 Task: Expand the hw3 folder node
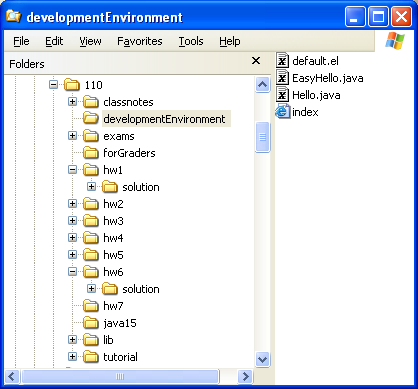tap(72, 220)
